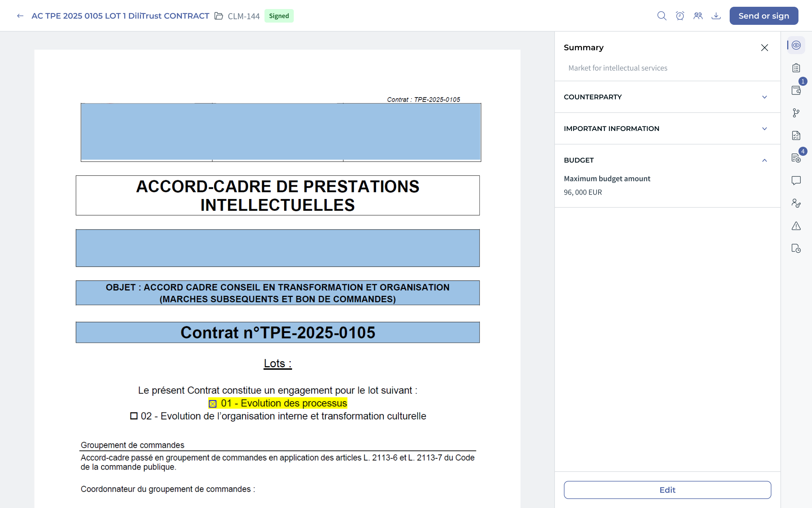
Task: Open the comments speech bubble icon
Action: (796, 181)
